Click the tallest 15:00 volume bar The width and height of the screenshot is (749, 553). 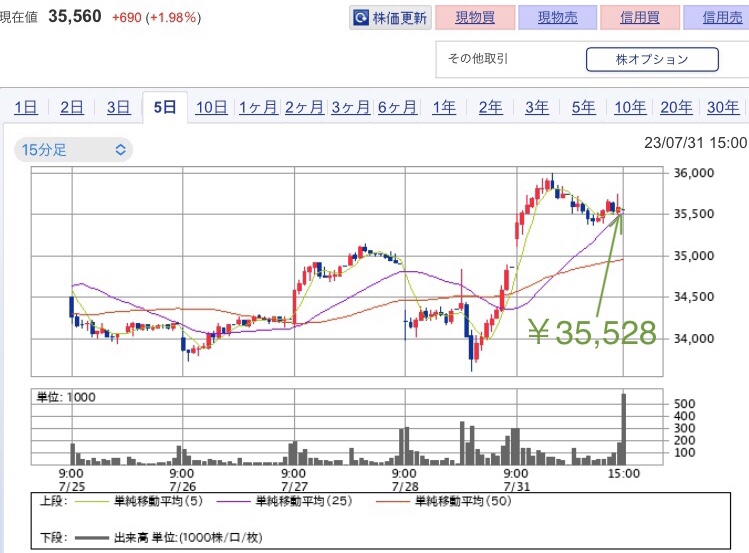[x=623, y=429]
